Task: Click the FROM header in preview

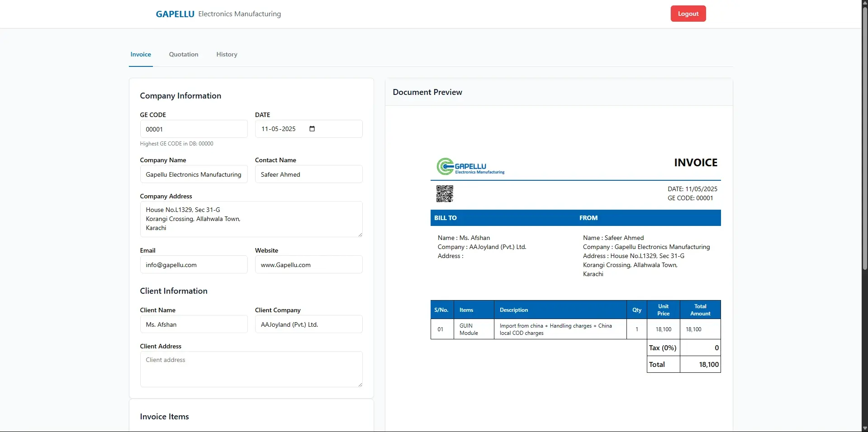Action: click(588, 218)
